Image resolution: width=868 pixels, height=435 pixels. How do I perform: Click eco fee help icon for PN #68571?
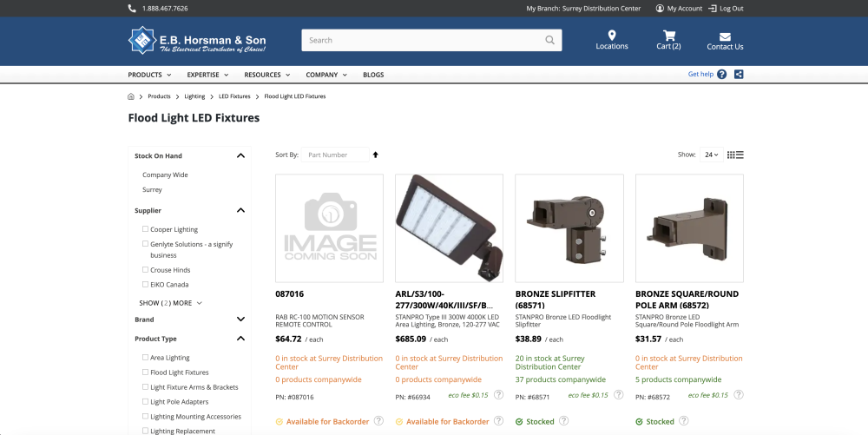coord(619,394)
